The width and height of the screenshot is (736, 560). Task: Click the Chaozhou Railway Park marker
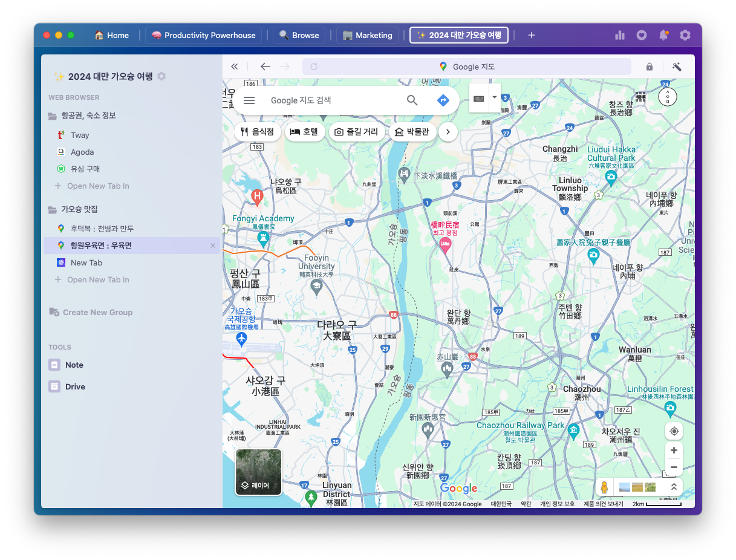(x=574, y=431)
